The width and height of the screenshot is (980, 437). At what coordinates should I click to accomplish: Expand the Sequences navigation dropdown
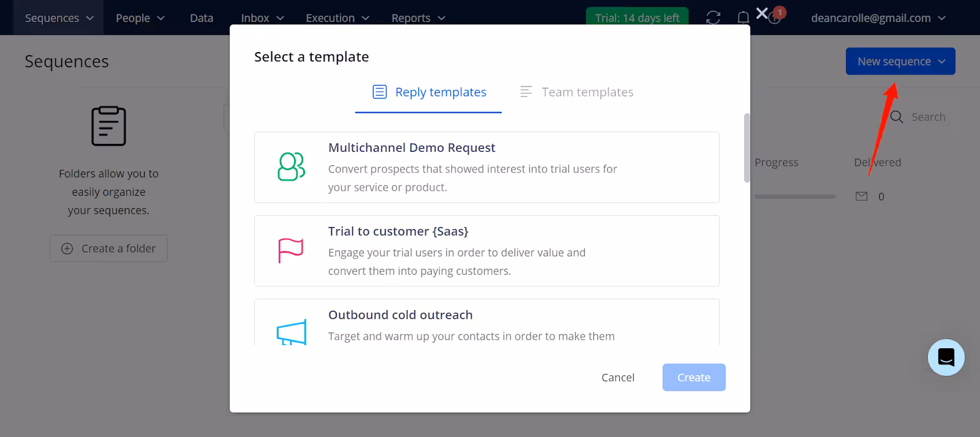[x=59, y=18]
